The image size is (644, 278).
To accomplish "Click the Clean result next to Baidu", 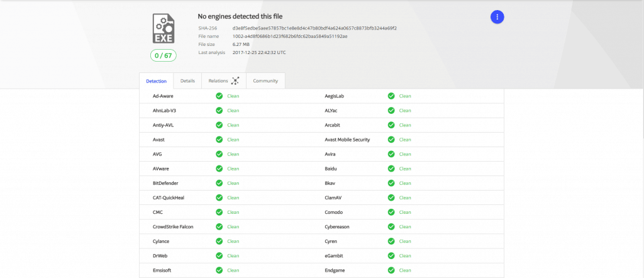I will pyautogui.click(x=405, y=169).
